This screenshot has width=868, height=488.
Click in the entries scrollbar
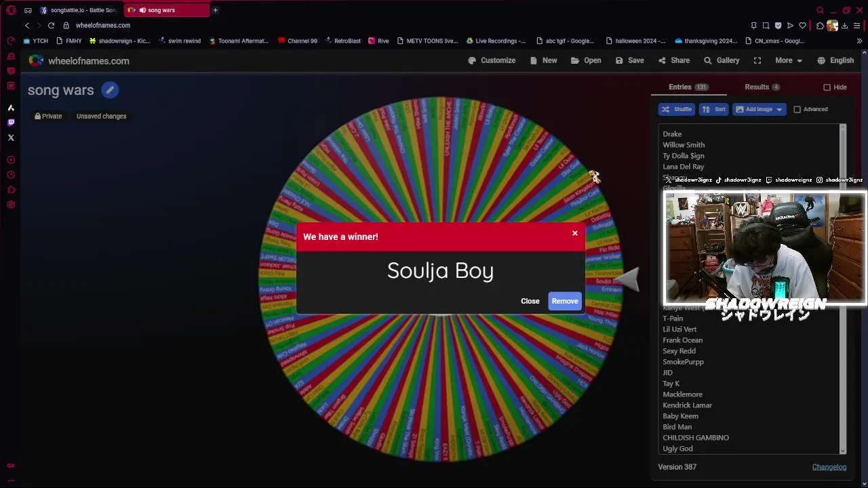pyautogui.click(x=843, y=289)
